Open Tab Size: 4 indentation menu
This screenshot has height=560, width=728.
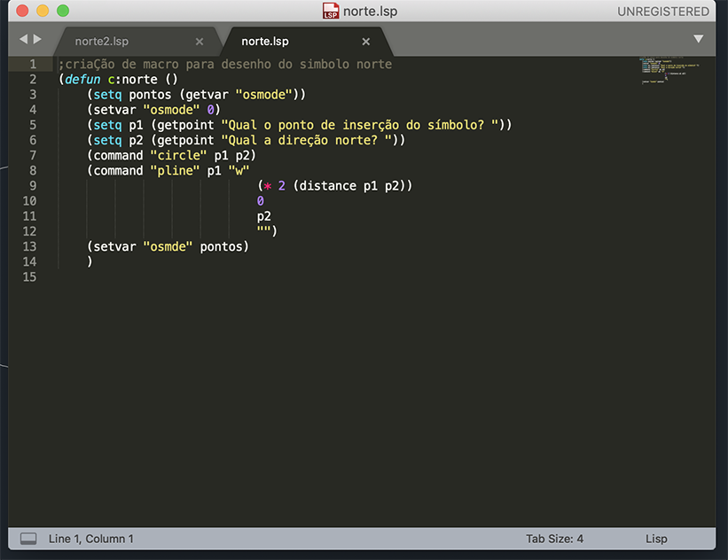[554, 539]
